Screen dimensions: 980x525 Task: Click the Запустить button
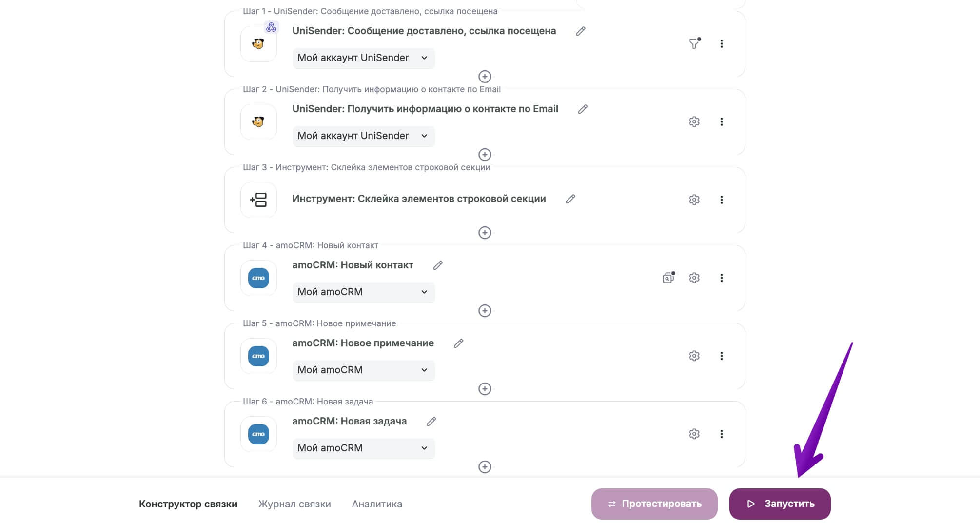(780, 504)
